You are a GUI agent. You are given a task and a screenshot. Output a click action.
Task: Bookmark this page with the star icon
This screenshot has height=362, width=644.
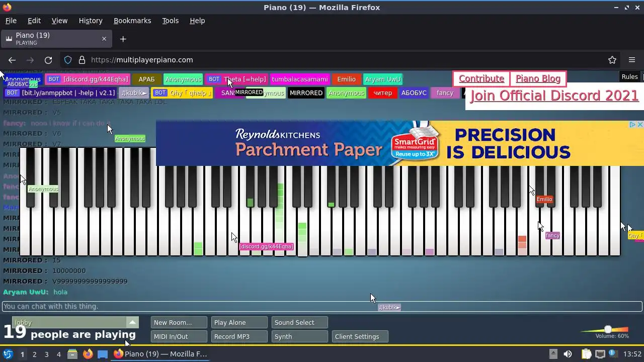pyautogui.click(x=612, y=60)
